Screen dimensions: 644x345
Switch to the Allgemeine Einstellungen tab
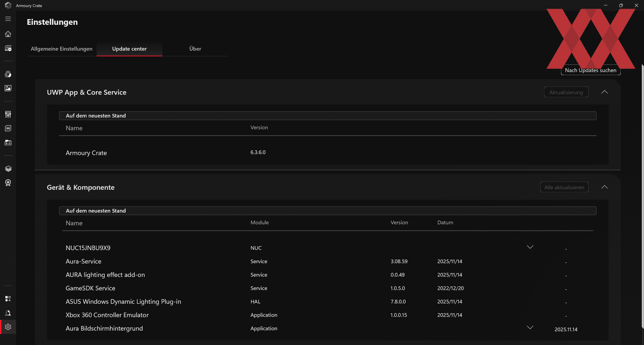(62, 49)
